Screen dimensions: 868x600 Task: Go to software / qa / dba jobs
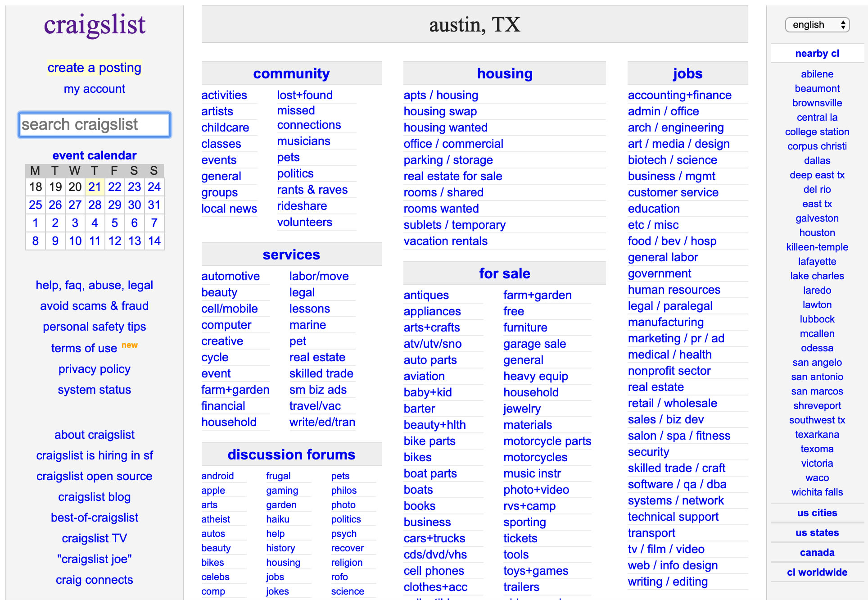tap(677, 484)
